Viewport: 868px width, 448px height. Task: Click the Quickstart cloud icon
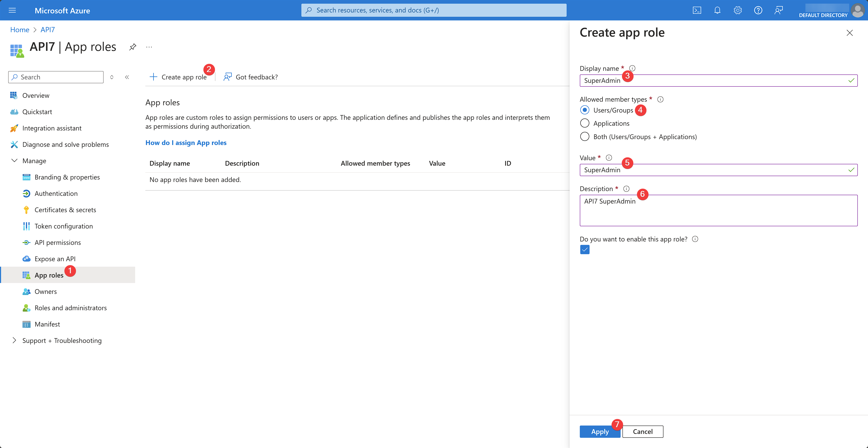pyautogui.click(x=14, y=112)
